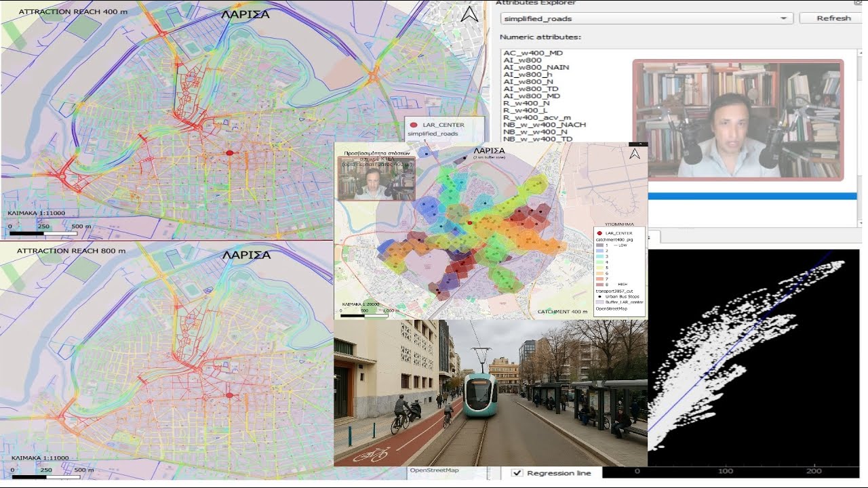Image resolution: width=868 pixels, height=488 pixels.
Task: Select the R_w400_L attribute
Action: click(526, 110)
